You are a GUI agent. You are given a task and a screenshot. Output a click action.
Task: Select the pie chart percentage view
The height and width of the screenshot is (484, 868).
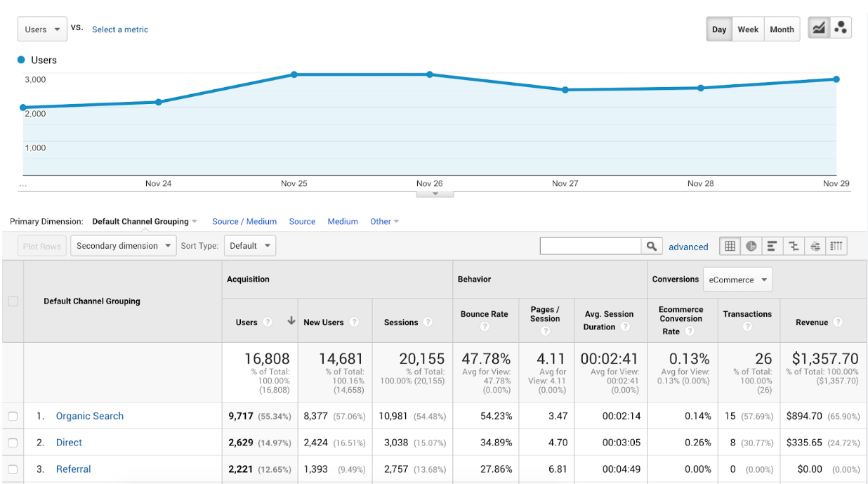(x=751, y=246)
